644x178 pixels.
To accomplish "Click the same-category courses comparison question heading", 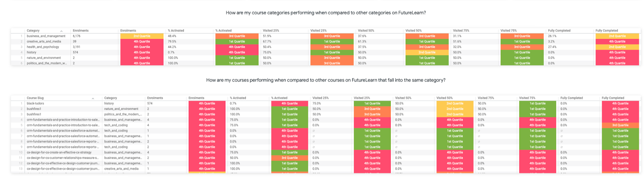I will point(326,80).
